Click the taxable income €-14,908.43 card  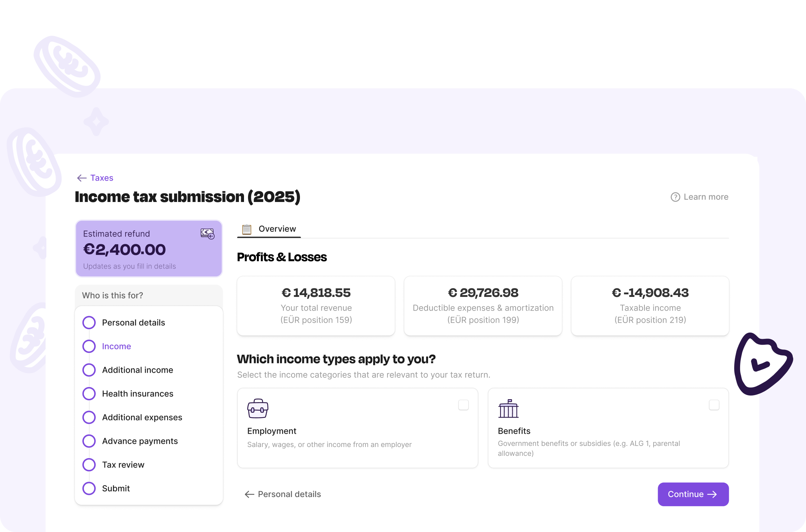pos(650,306)
